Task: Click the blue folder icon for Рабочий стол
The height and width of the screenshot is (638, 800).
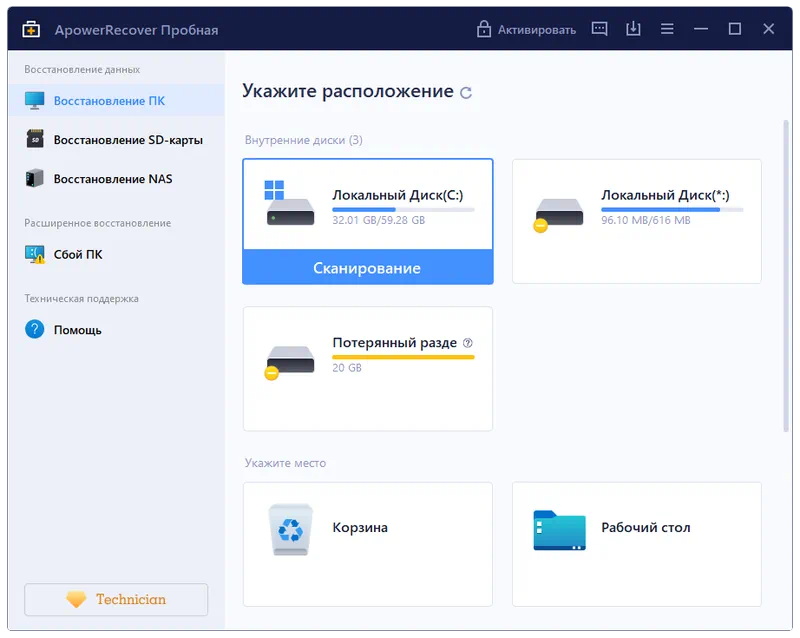Action: [x=559, y=530]
